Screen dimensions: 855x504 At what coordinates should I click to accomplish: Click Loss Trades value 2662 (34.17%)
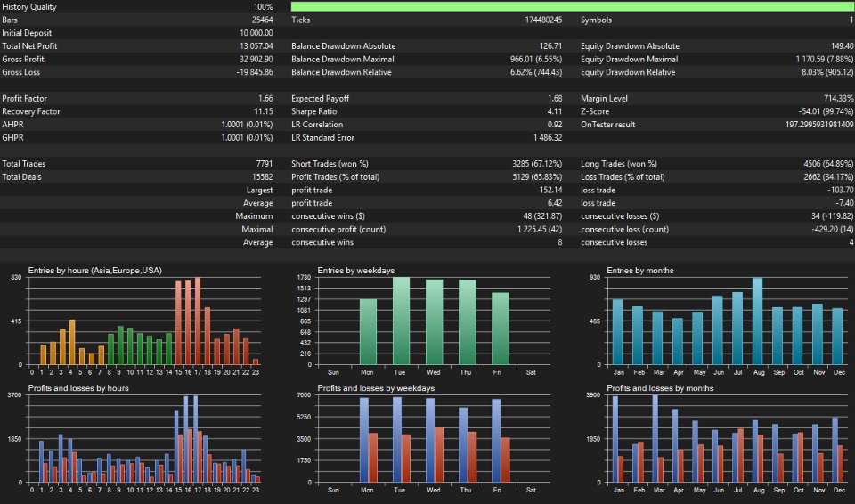(x=829, y=177)
